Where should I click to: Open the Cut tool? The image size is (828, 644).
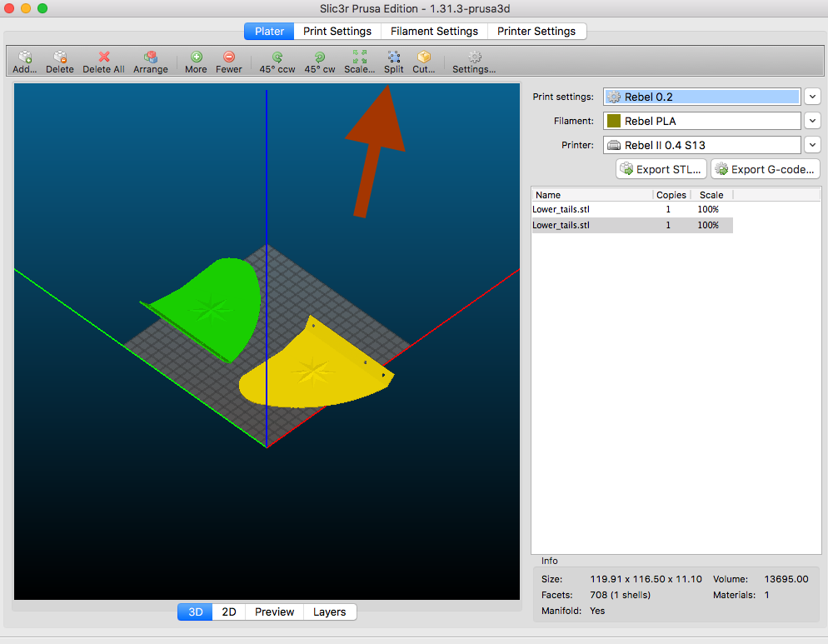click(x=424, y=57)
